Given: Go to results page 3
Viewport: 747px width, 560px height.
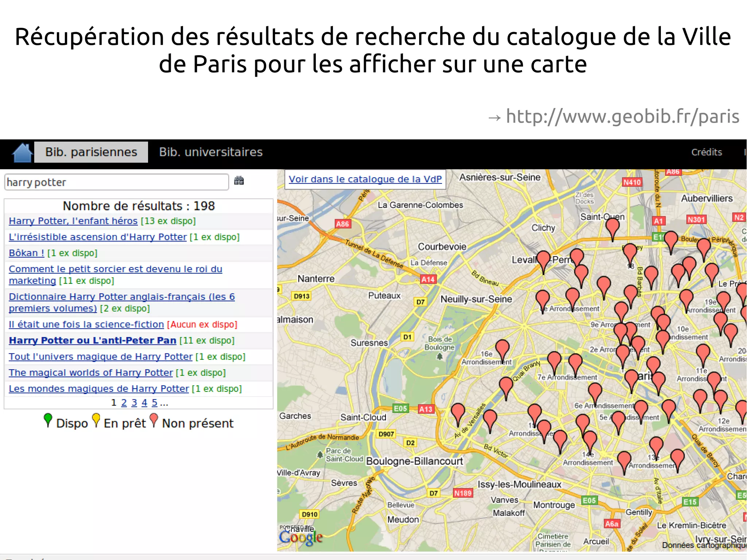Looking at the screenshot, I should [134, 402].
